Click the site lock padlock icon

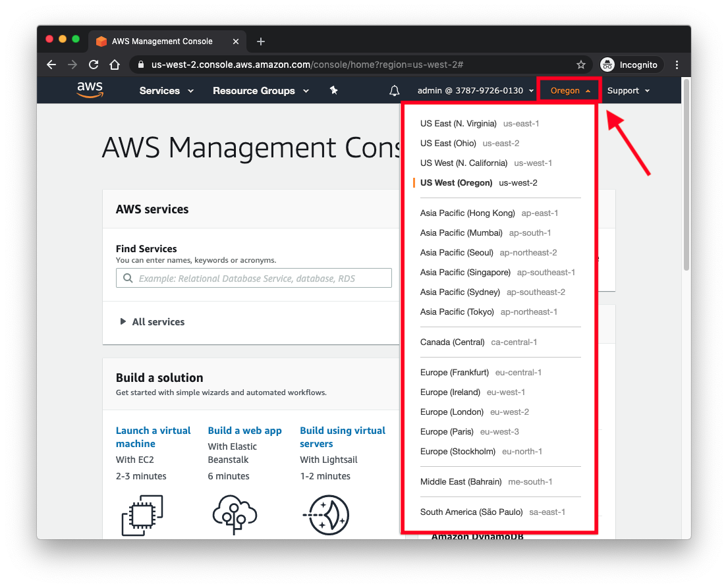[x=141, y=65]
